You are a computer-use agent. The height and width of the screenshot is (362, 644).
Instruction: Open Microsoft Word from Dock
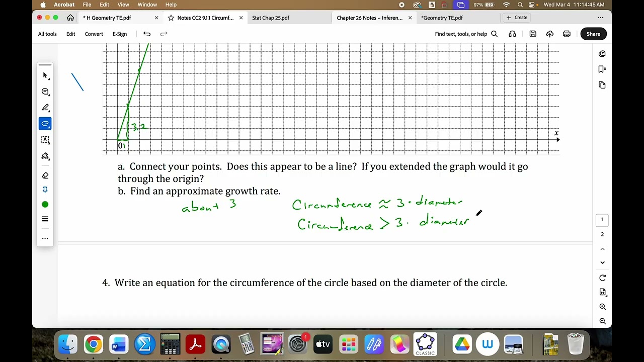point(119,344)
